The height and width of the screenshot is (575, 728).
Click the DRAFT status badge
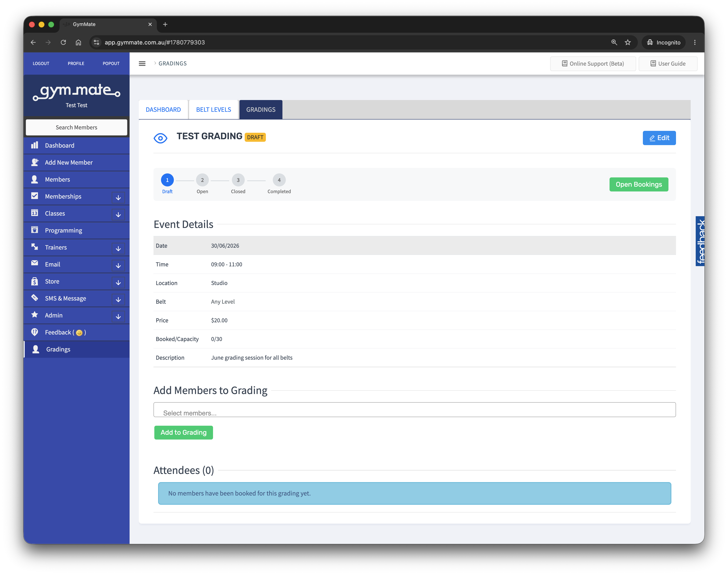(255, 137)
